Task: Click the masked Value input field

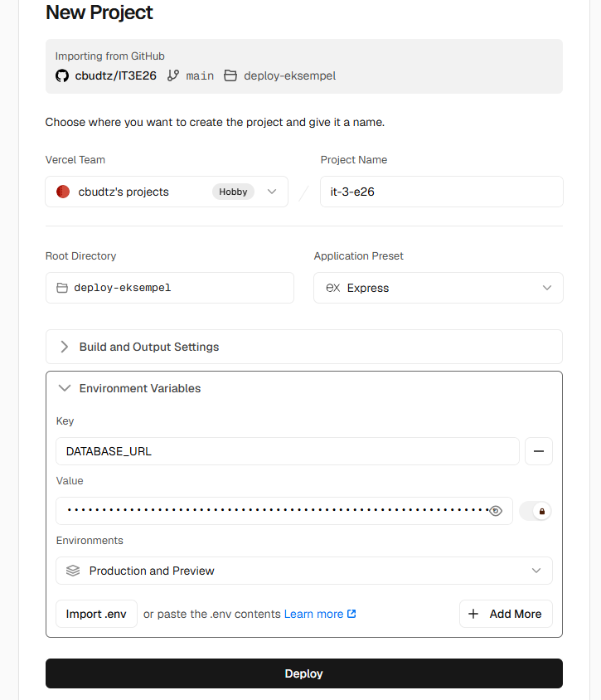Action: 284,511
